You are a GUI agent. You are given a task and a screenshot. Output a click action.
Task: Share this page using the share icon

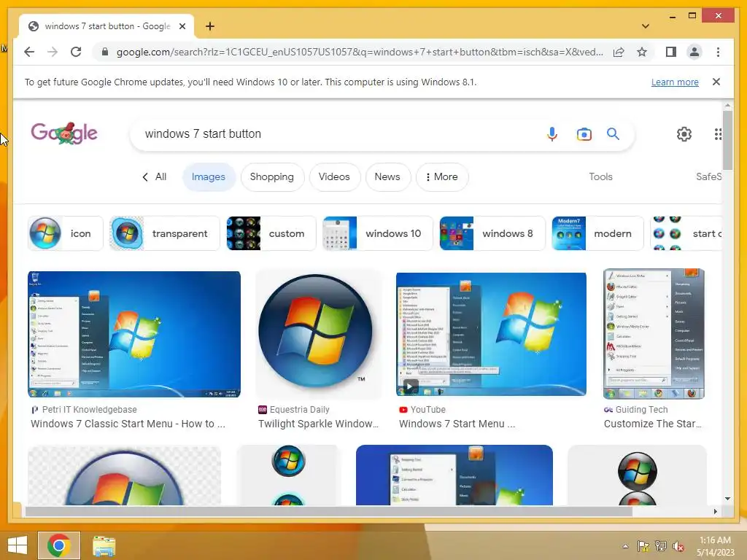tap(619, 52)
